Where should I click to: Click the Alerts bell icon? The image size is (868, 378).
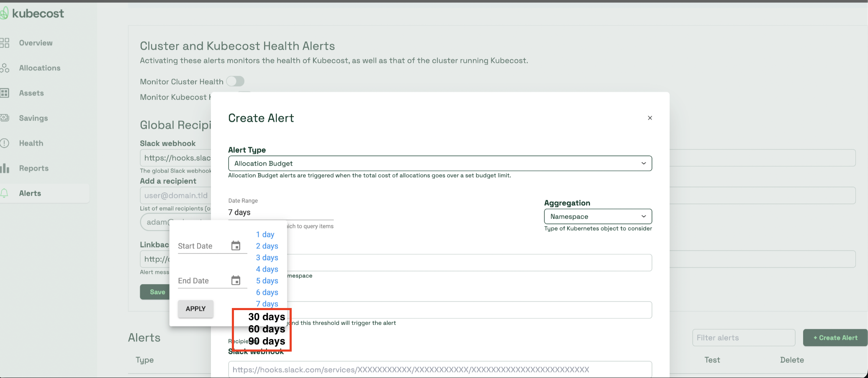[5, 193]
